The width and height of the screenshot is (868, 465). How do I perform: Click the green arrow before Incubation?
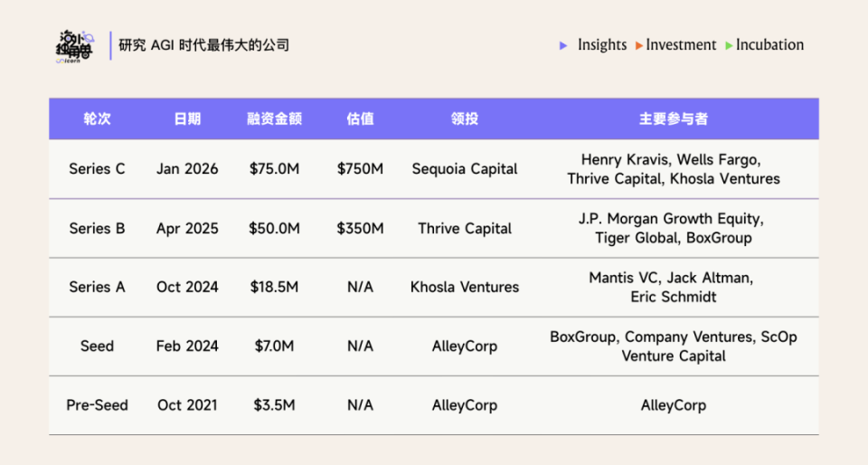729,45
